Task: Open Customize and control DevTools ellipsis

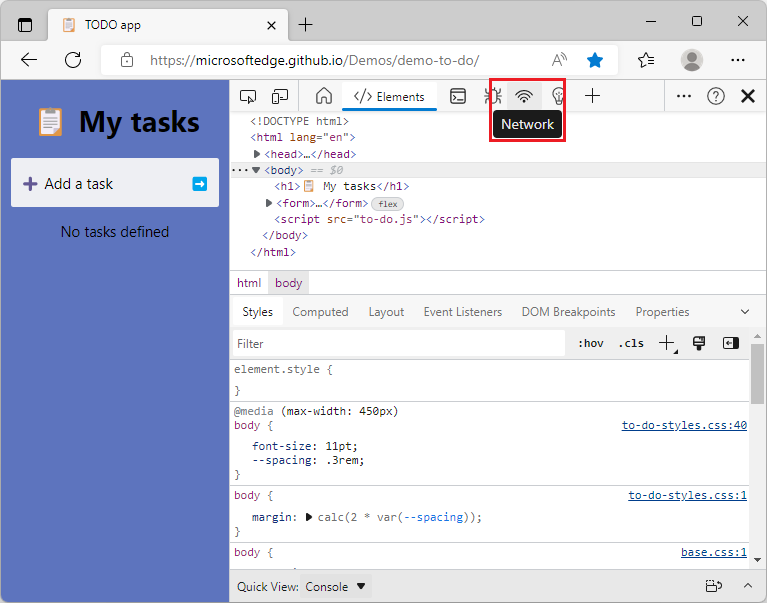Action: point(683,96)
